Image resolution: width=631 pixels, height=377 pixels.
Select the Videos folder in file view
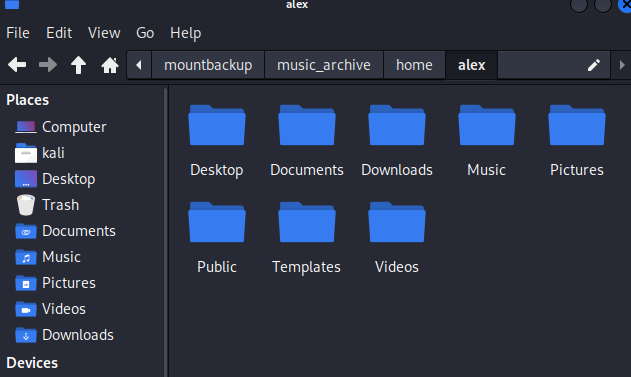point(397,238)
